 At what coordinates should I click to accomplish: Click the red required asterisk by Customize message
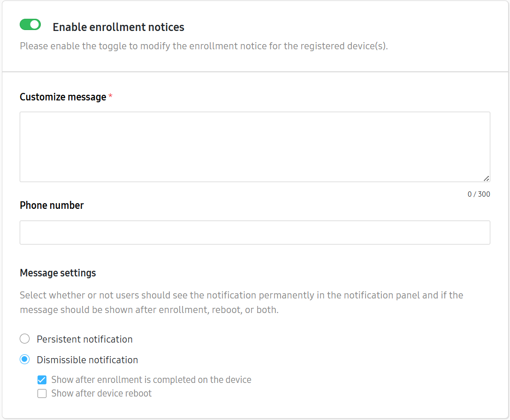point(110,96)
